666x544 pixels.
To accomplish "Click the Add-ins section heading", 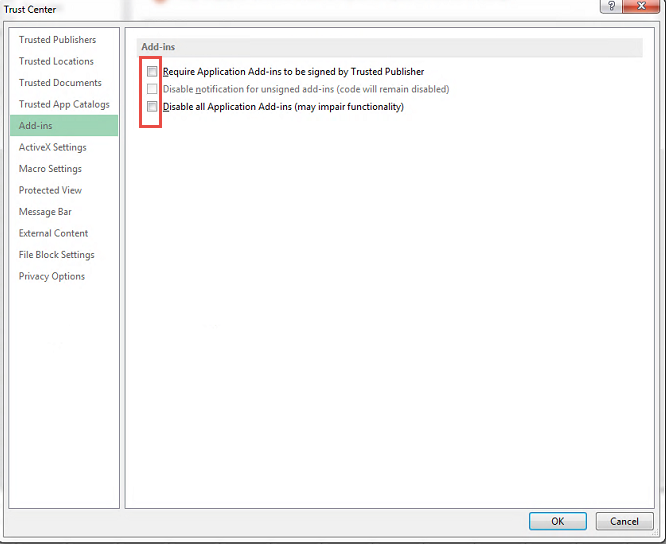I will (158, 47).
